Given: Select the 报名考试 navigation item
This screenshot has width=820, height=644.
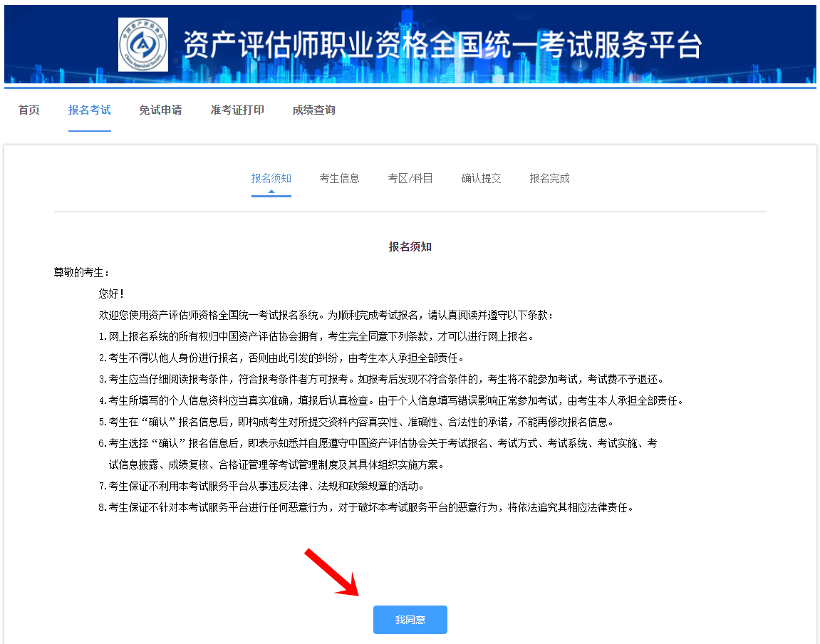Looking at the screenshot, I should click(89, 110).
